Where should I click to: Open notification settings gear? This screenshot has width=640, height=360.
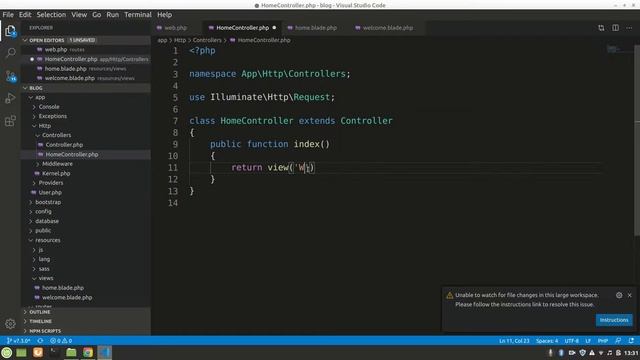click(619, 295)
